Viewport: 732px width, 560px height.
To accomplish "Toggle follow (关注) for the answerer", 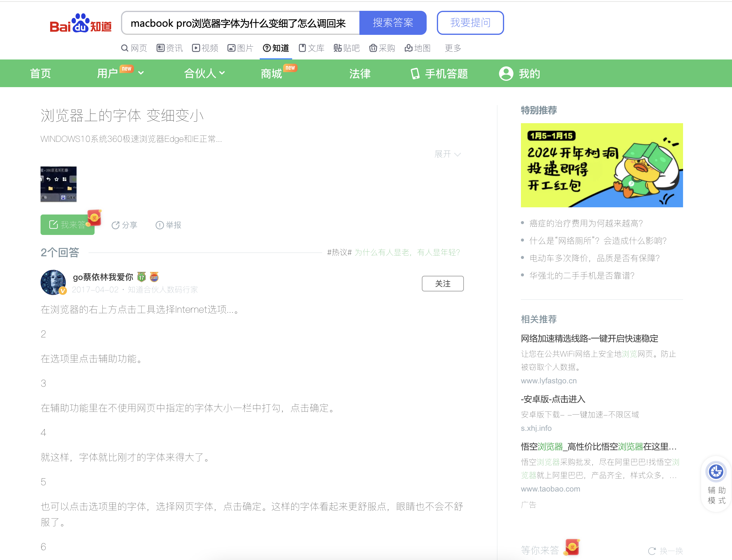I will (443, 283).
